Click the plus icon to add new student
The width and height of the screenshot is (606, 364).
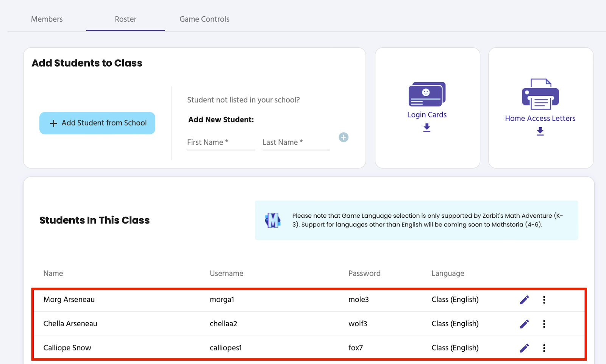click(x=343, y=137)
